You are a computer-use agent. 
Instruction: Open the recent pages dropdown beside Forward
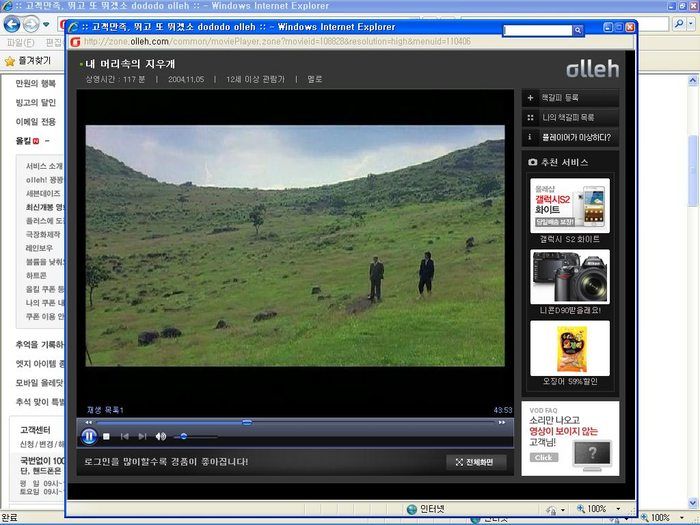pyautogui.click(x=46, y=24)
